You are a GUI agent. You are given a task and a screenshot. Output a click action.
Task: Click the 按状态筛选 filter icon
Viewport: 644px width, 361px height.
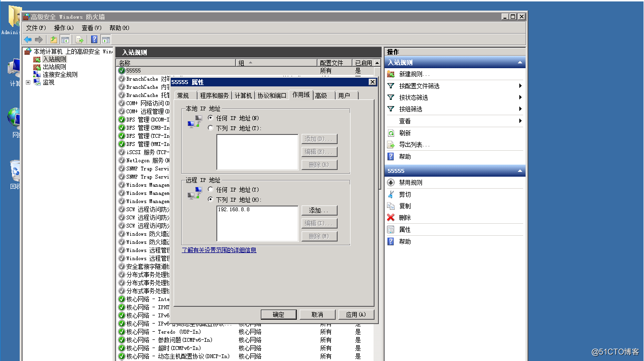(x=391, y=97)
